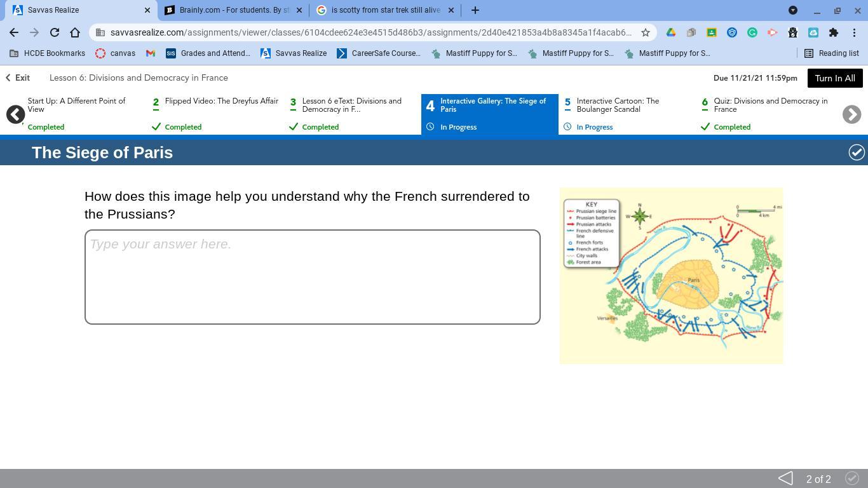Close the Savvas Realize tab
This screenshot has width=868, height=488.
click(147, 10)
